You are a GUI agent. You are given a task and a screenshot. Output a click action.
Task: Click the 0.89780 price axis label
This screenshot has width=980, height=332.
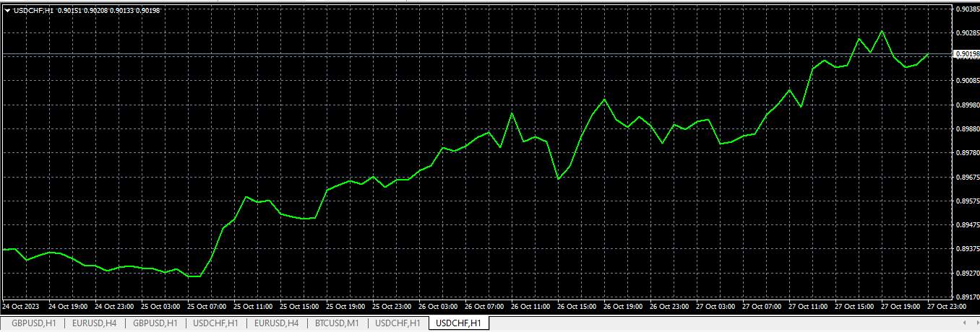[x=967, y=153]
